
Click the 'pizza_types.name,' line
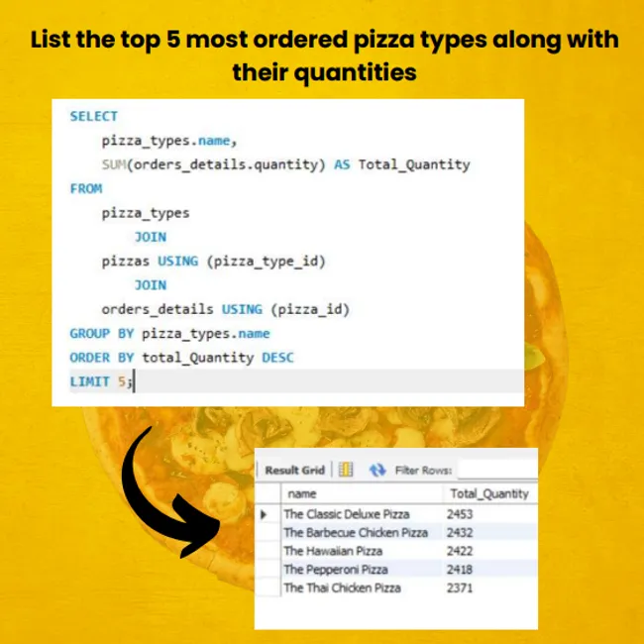pyautogui.click(x=169, y=141)
